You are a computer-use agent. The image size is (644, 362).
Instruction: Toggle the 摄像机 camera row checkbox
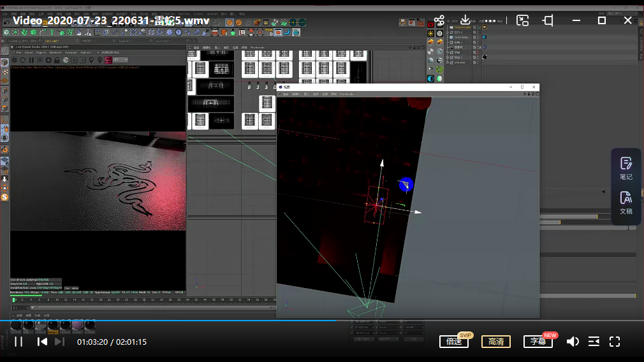tap(474, 47)
